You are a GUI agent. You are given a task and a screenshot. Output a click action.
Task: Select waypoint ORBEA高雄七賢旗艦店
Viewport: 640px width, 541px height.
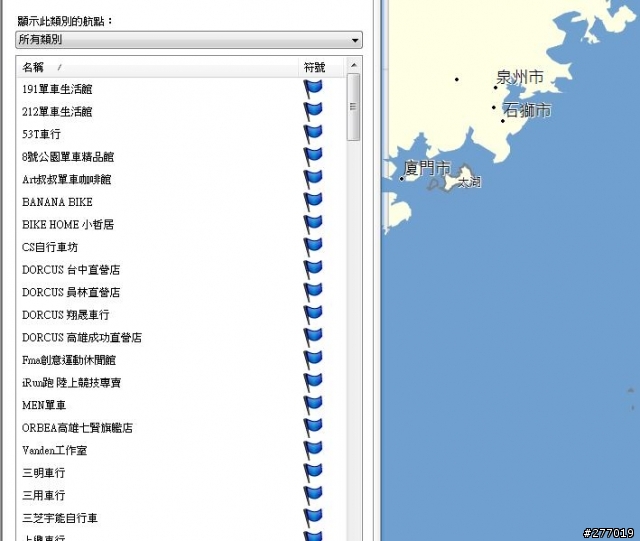(x=78, y=428)
